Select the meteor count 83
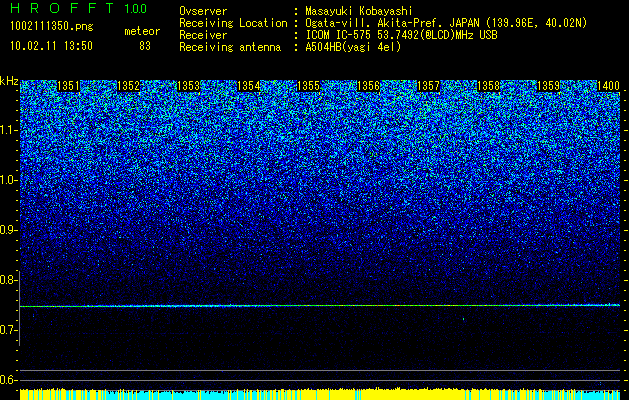629x400 pixels. click(145, 46)
